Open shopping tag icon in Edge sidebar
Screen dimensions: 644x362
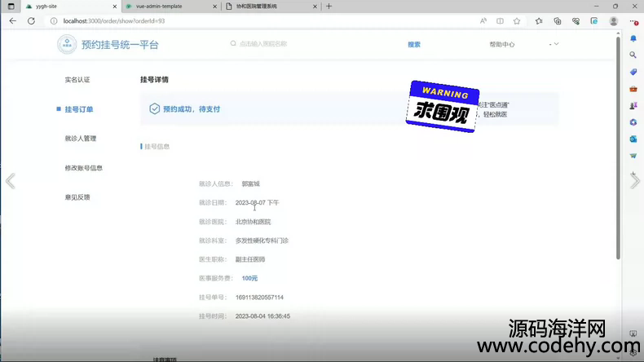(633, 72)
